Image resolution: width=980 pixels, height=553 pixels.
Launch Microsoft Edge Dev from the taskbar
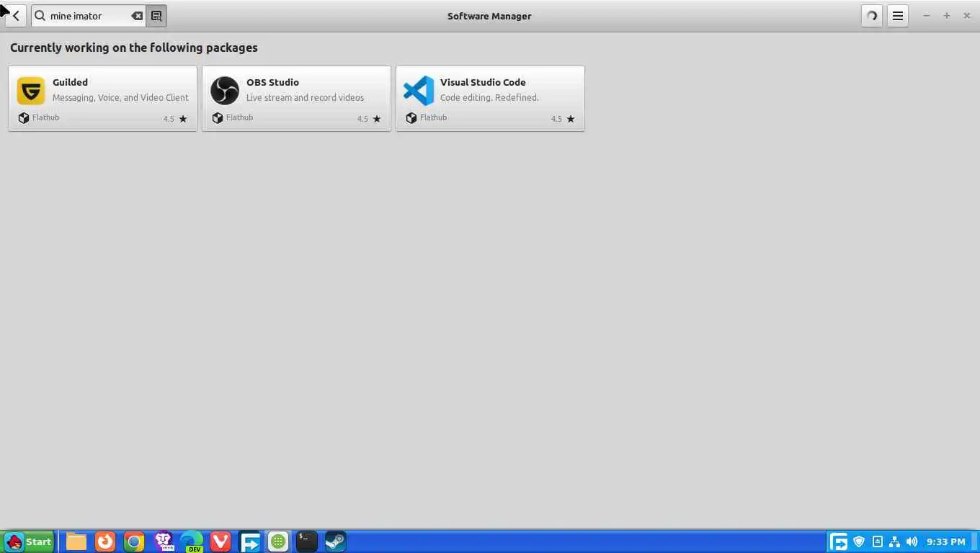[192, 541]
